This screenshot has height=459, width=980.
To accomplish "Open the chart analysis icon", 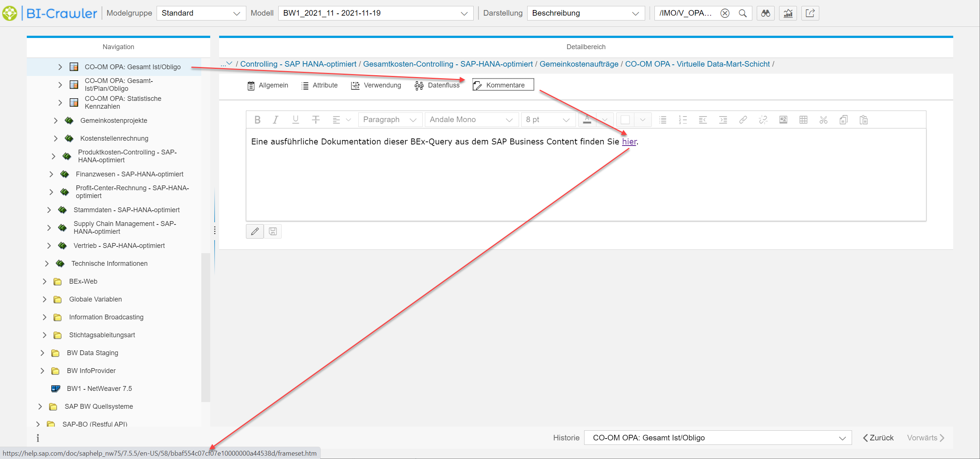I will point(788,13).
